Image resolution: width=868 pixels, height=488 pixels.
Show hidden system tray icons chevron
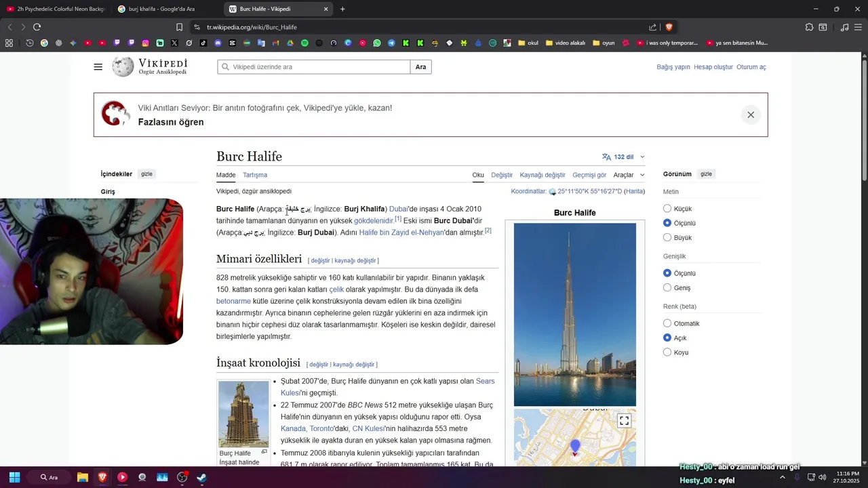coord(782,477)
